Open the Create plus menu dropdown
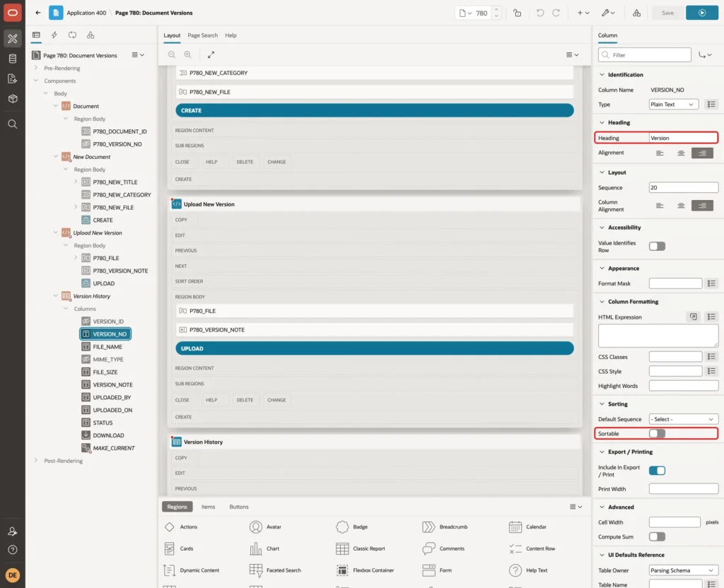This screenshot has width=724, height=588. 583,13
